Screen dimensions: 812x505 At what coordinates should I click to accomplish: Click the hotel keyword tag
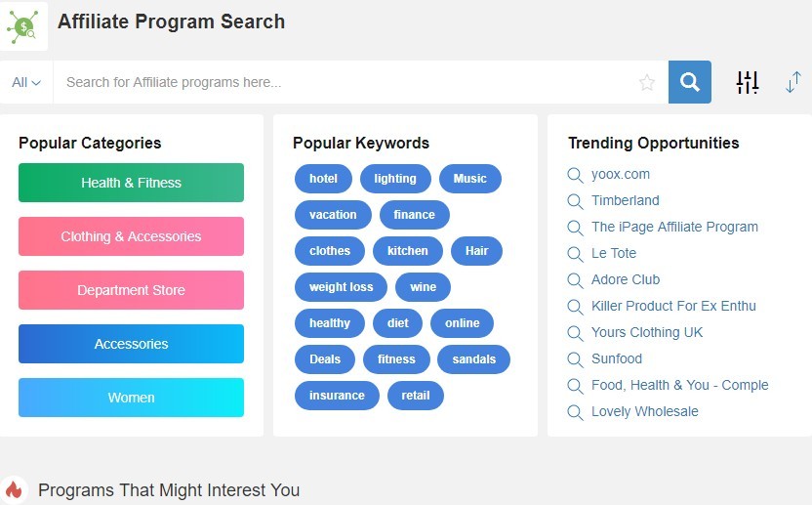323,179
